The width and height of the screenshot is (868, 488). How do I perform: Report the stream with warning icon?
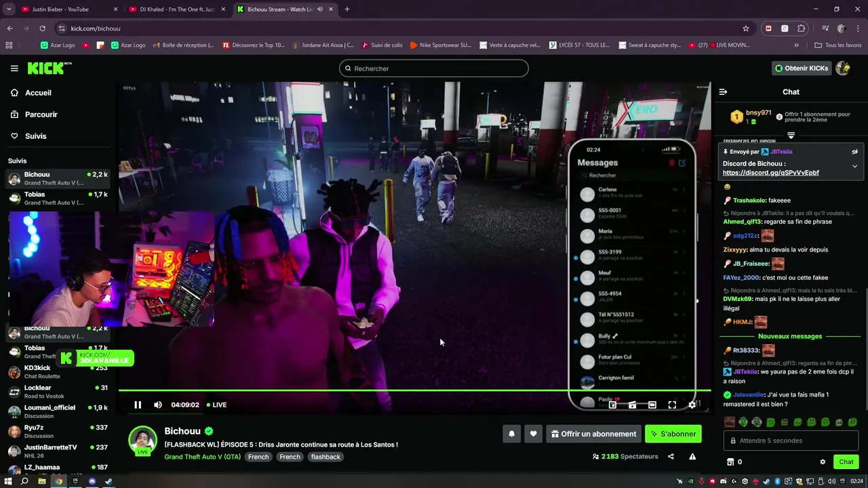click(692, 457)
